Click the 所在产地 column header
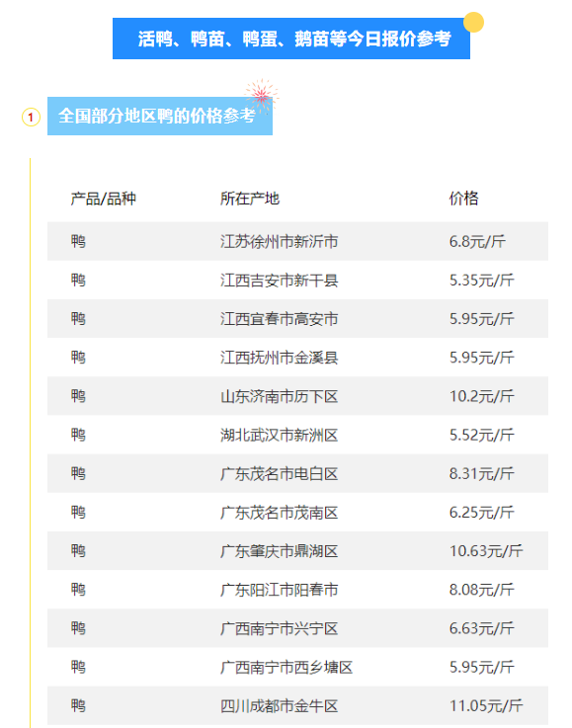Screen dimensions: 572x728 [x=250, y=199]
